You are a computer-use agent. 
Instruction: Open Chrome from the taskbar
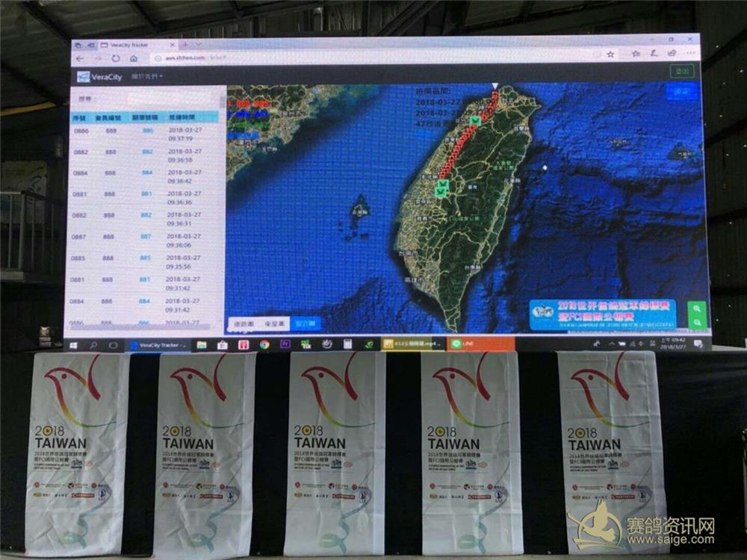[x=264, y=344]
